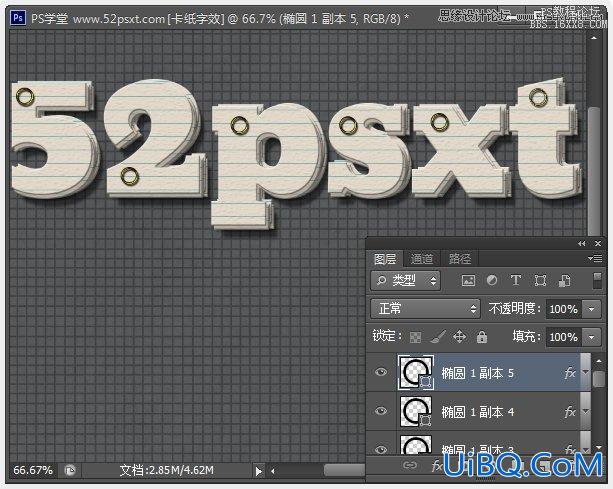Close the layers panel

(x=598, y=244)
